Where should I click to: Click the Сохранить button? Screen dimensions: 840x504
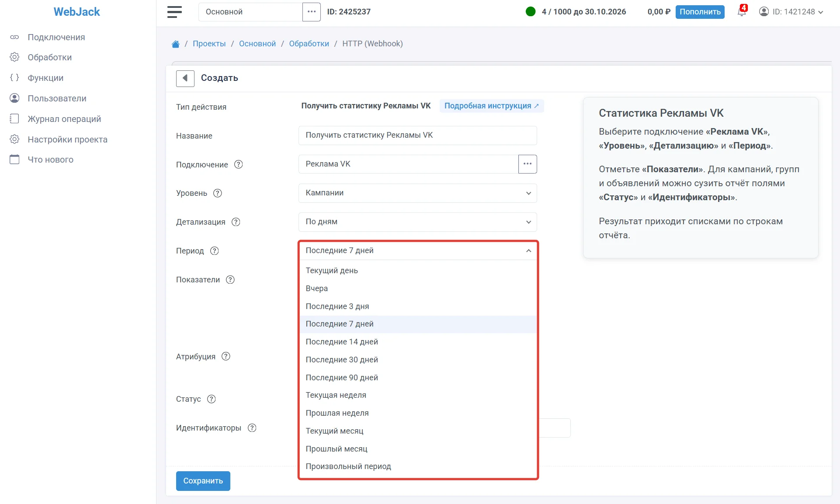pos(203,481)
